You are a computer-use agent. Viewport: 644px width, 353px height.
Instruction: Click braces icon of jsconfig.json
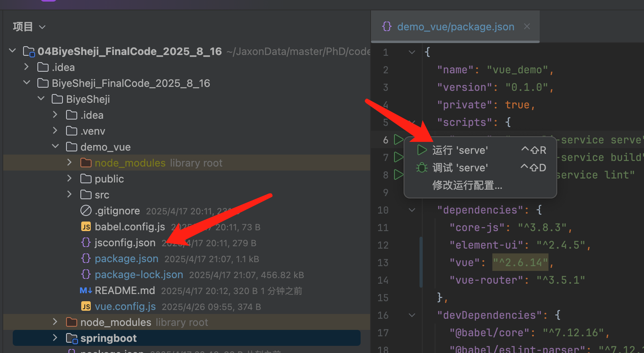tap(86, 243)
